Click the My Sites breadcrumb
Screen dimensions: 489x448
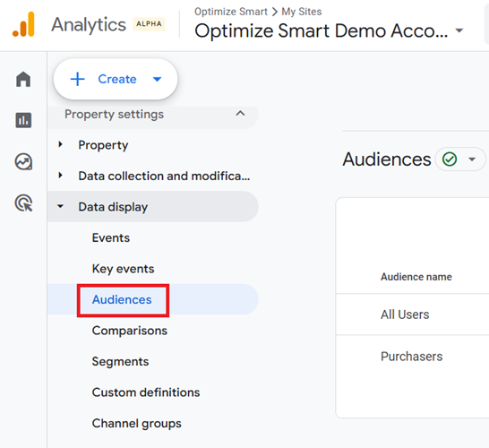tap(302, 12)
